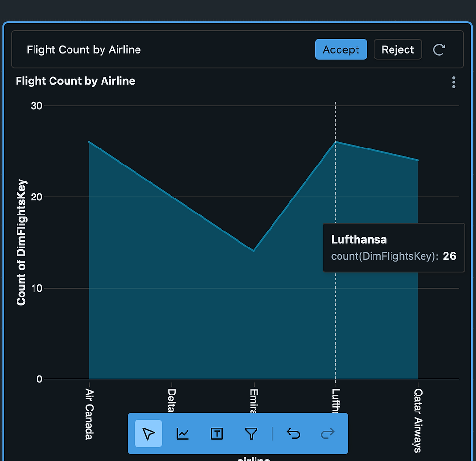Click the Qatar Airways x-axis label

[418, 420]
